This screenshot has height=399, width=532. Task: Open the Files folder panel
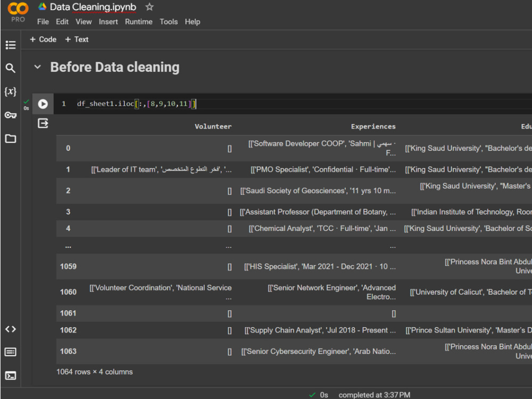coord(11,138)
